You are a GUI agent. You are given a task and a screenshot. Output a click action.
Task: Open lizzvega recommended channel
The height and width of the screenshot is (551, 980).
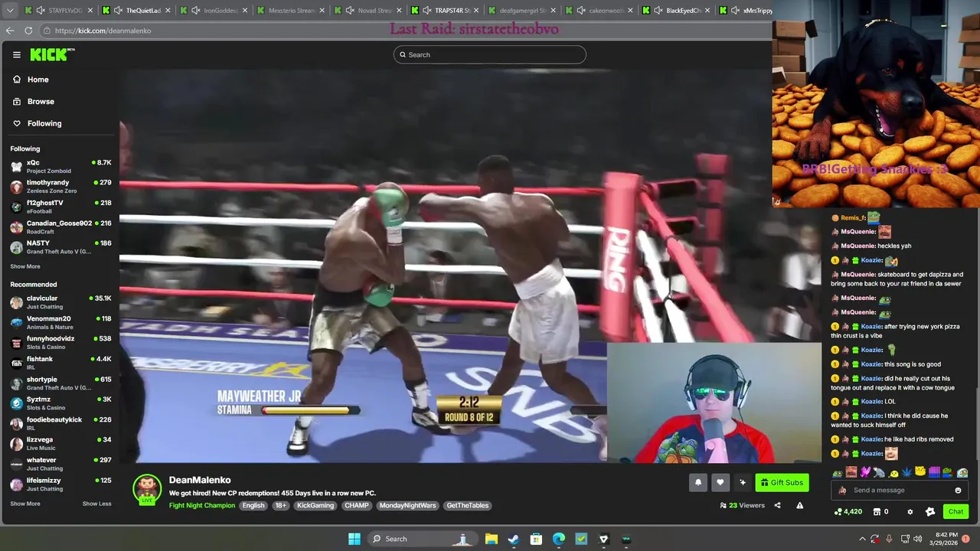click(60, 443)
